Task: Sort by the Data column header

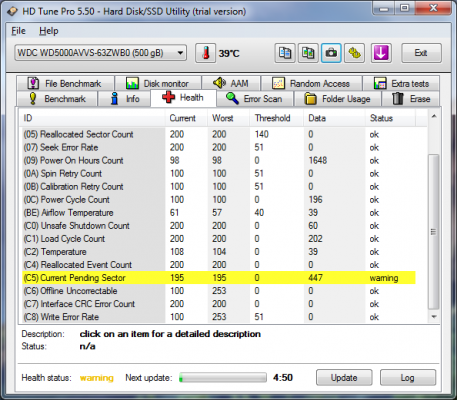Action: click(334, 118)
